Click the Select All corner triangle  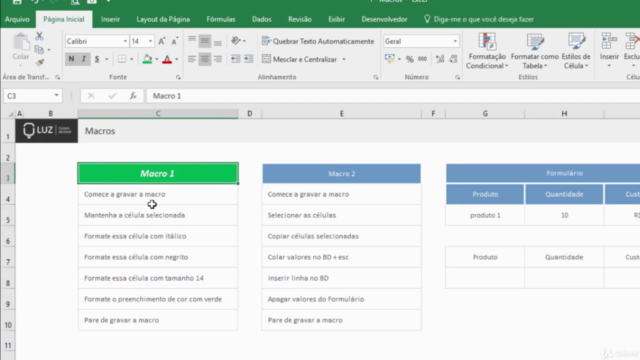[x=10, y=114]
